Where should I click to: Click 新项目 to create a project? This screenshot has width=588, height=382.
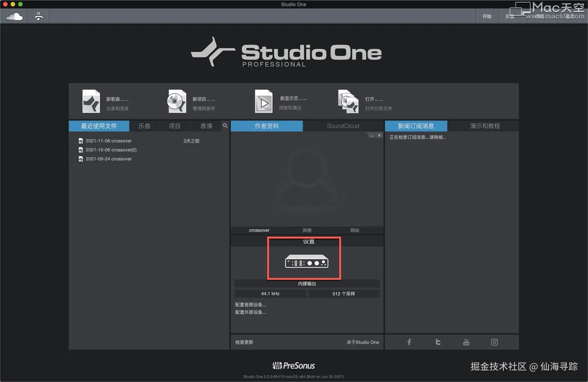tap(204, 99)
